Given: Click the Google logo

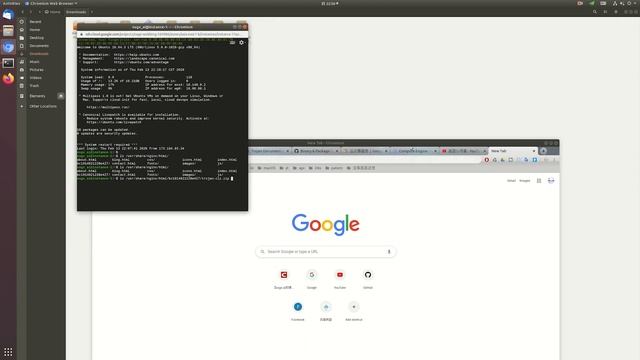Looking at the screenshot, I should [x=325, y=224].
